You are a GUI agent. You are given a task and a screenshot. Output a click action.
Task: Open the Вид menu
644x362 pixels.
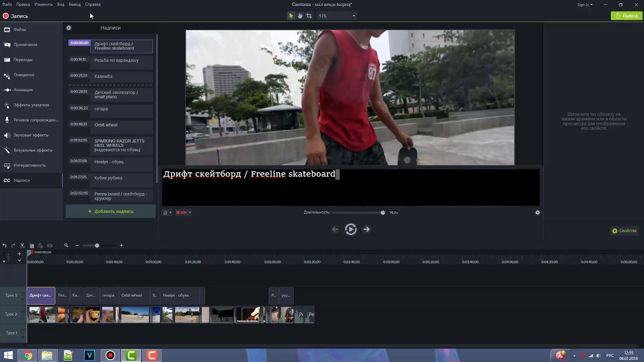[60, 5]
